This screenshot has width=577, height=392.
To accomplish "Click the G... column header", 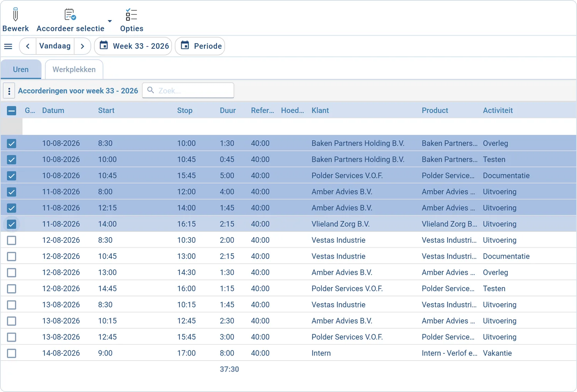I will pos(30,111).
